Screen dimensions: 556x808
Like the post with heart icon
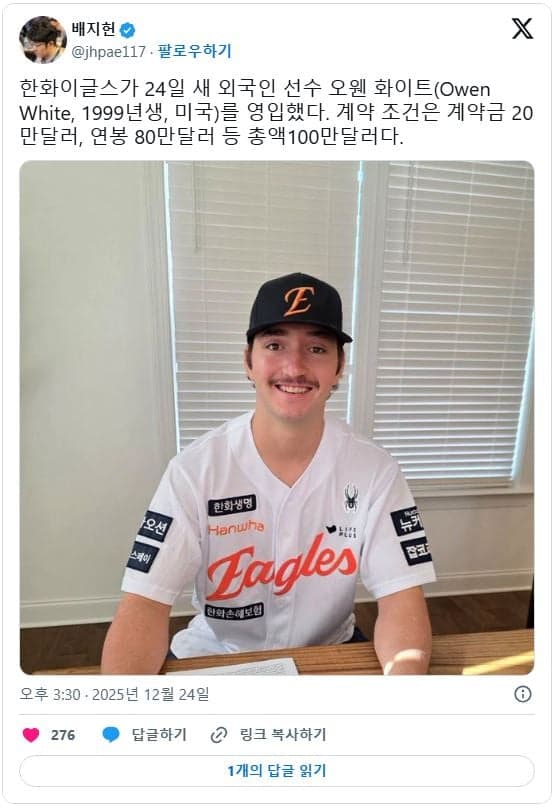(x=31, y=735)
